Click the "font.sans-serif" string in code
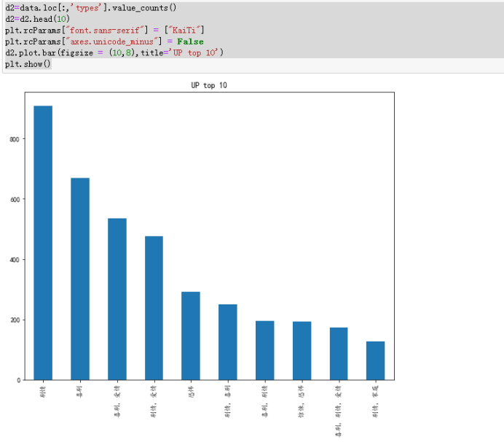Viewport: 504px width, 442px height. coord(105,30)
